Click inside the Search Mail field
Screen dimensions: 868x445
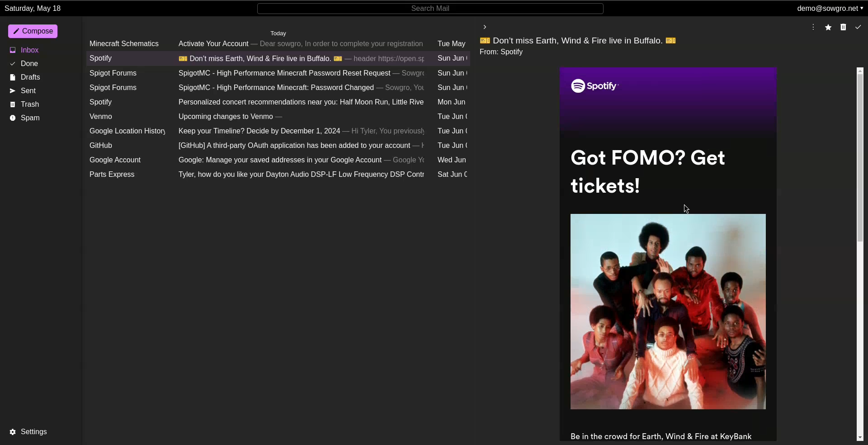pyautogui.click(x=430, y=9)
